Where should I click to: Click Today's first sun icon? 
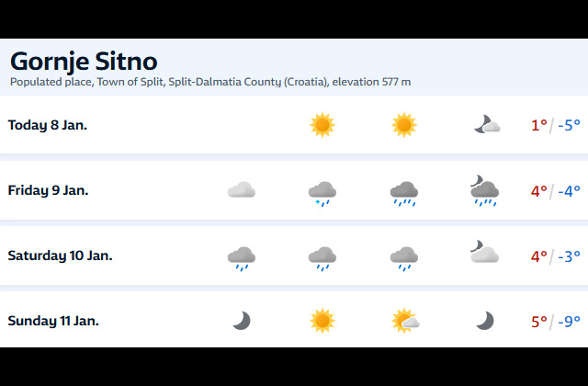322,125
